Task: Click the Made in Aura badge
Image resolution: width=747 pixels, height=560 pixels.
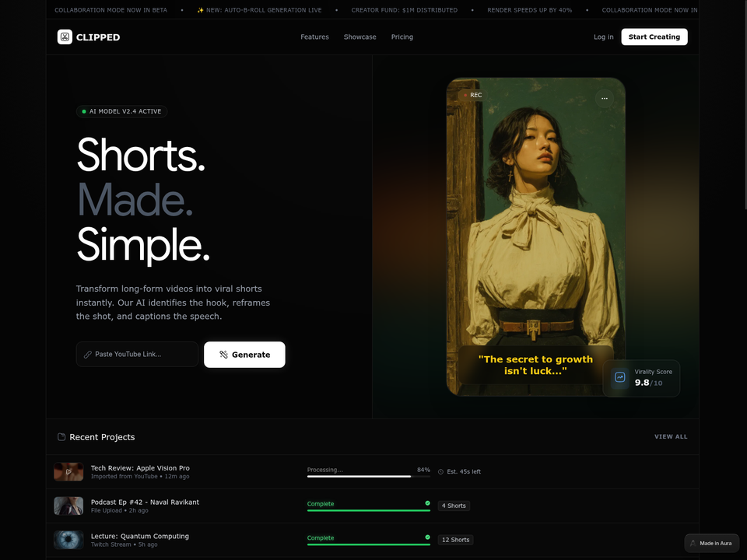Action: (711, 544)
